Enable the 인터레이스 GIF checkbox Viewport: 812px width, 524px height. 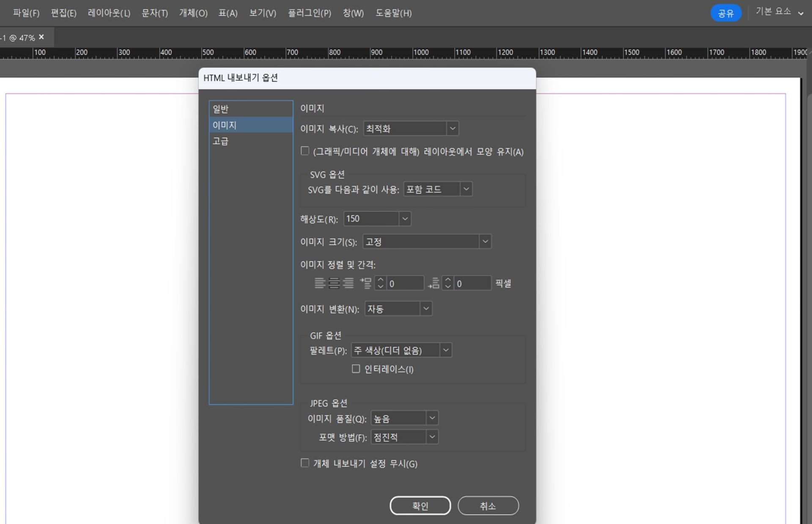(356, 369)
